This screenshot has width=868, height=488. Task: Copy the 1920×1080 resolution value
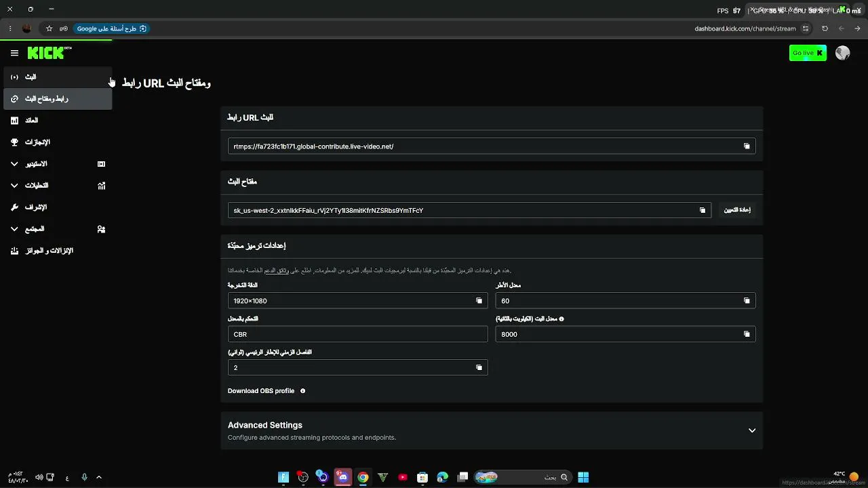[479, 301]
